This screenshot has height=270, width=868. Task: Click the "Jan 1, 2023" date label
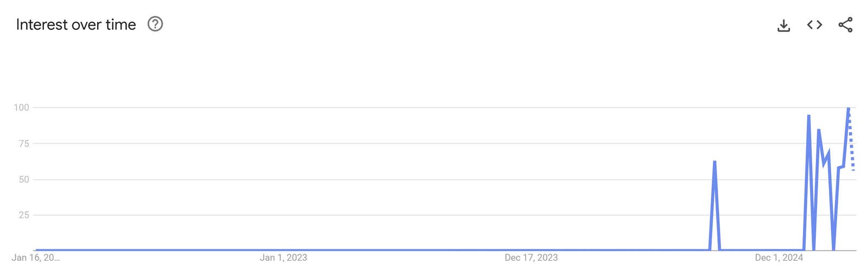click(x=283, y=258)
